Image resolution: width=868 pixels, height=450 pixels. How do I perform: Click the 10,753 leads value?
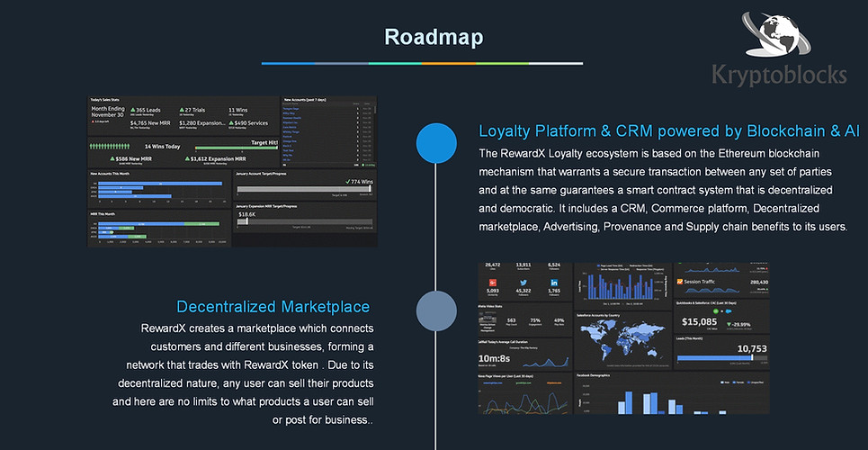[752, 348]
